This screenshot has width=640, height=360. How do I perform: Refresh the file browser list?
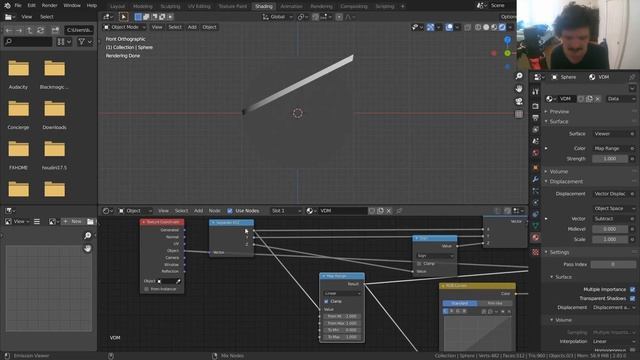pos(40,30)
